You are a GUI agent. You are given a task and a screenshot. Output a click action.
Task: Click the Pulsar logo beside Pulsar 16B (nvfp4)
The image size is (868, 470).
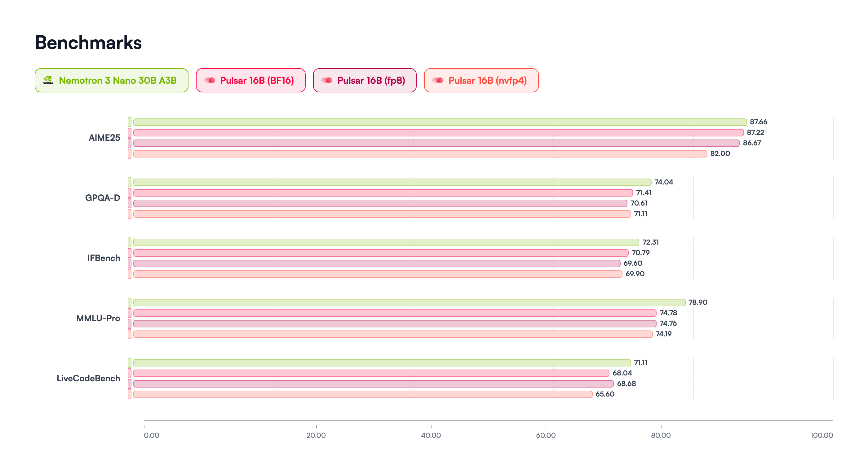(438, 80)
